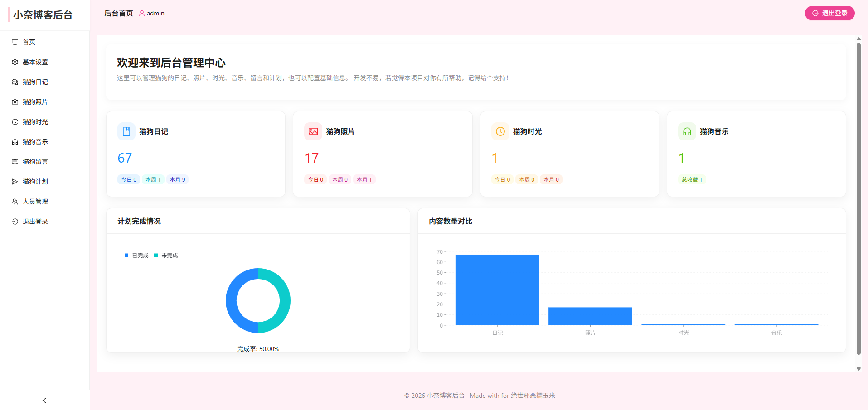Toggle the 未完成 legend entry

point(166,255)
